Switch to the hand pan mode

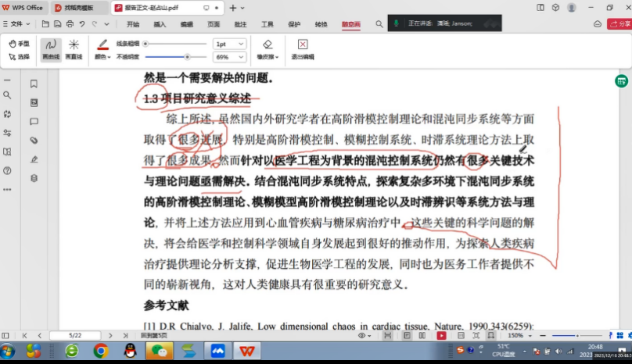pyautogui.click(x=20, y=44)
